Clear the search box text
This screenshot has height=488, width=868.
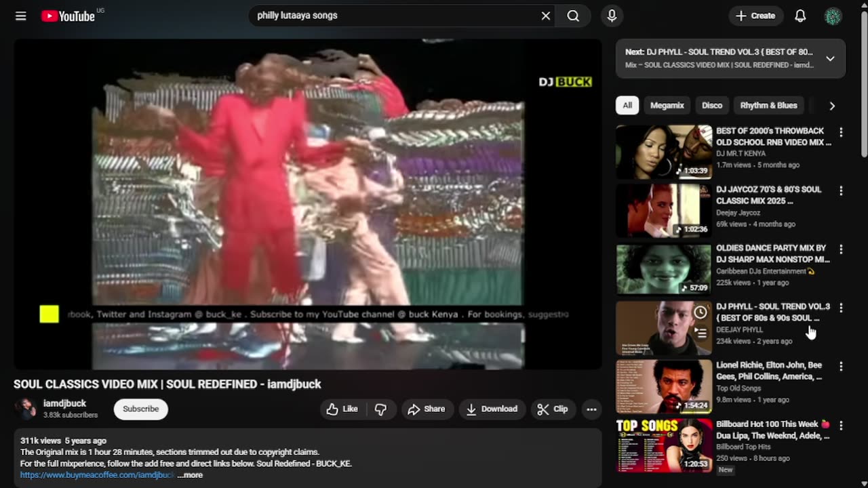click(x=545, y=16)
